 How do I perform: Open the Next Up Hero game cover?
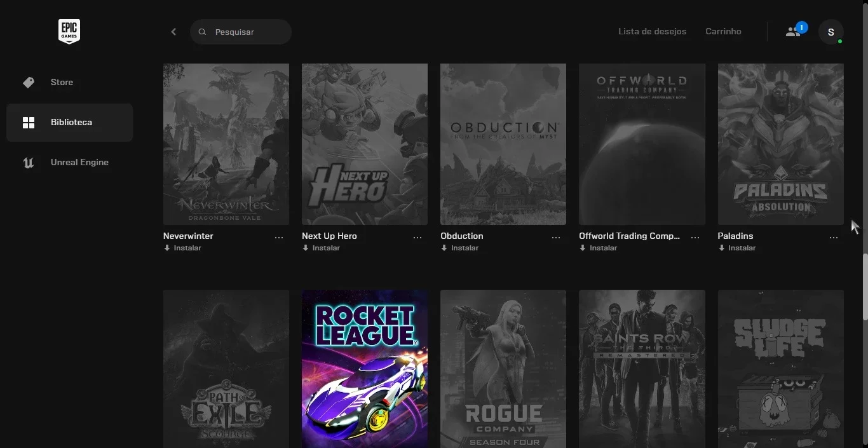[365, 144]
